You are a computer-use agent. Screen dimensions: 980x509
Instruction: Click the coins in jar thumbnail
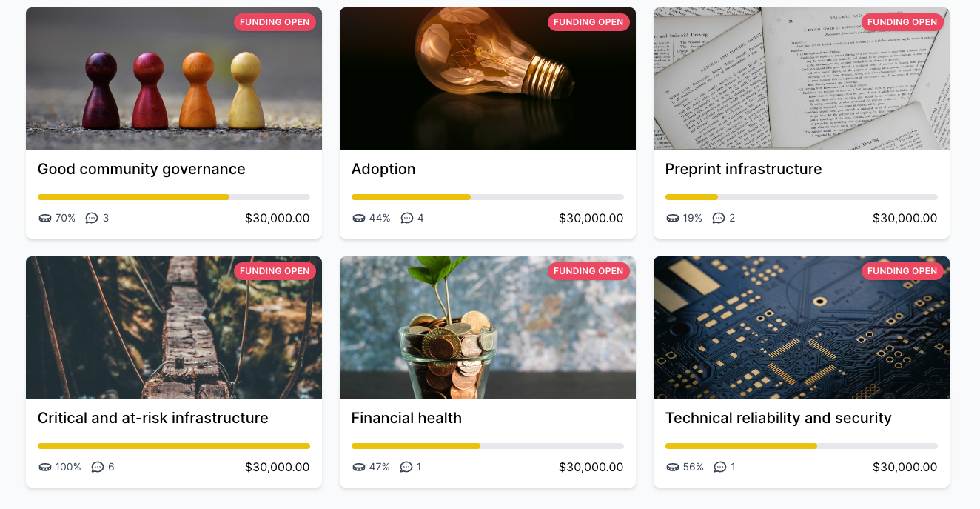(x=488, y=327)
